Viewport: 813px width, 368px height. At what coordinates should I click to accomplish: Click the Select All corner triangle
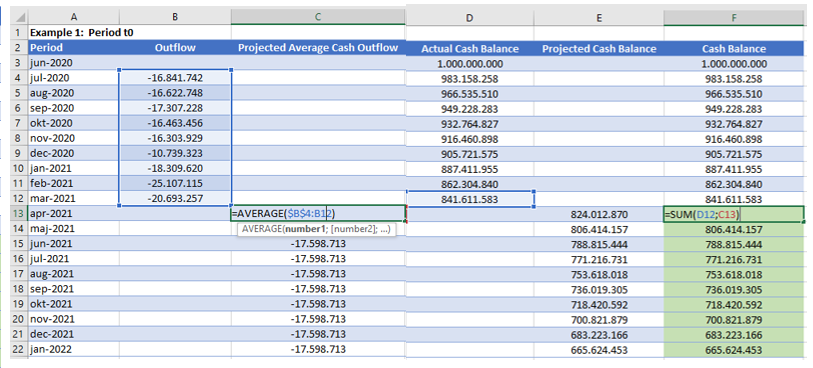click(x=19, y=17)
